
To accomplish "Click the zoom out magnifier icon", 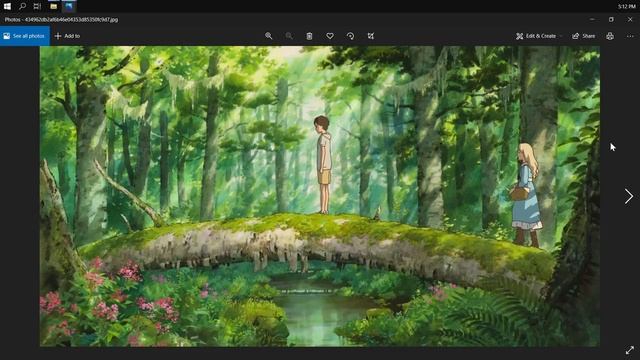I will tap(289, 36).
